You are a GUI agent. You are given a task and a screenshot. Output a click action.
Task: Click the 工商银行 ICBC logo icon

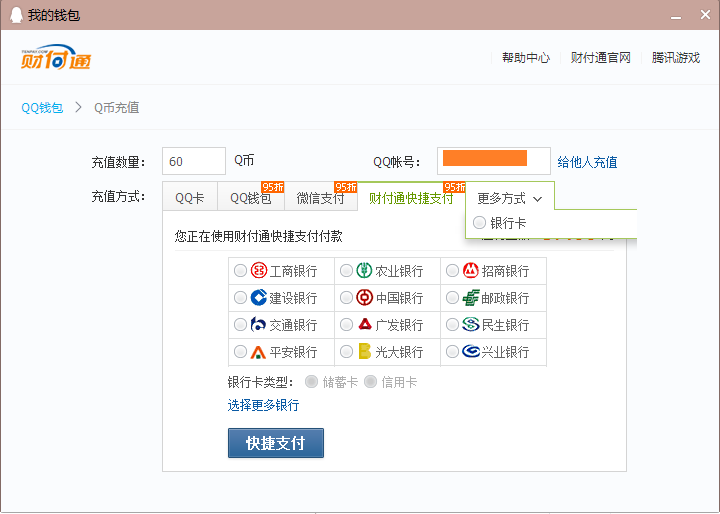click(x=259, y=271)
